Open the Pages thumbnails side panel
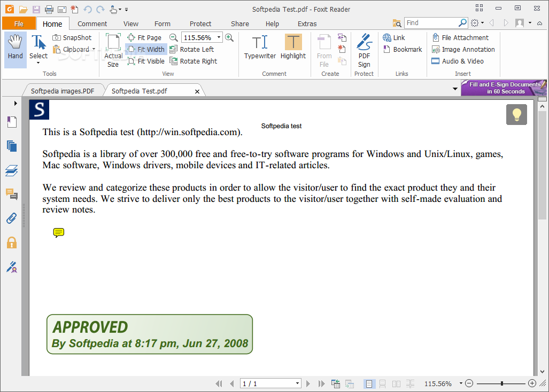 point(12,146)
